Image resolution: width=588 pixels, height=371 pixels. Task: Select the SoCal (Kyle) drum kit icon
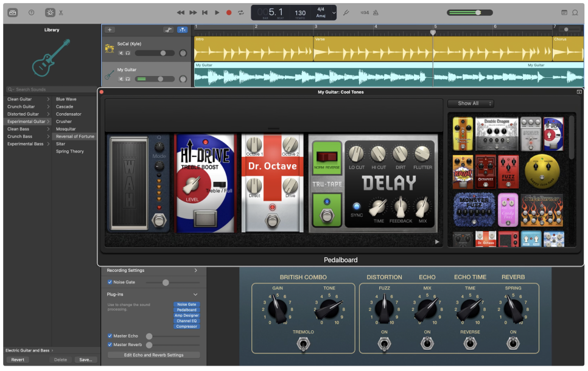click(x=109, y=49)
